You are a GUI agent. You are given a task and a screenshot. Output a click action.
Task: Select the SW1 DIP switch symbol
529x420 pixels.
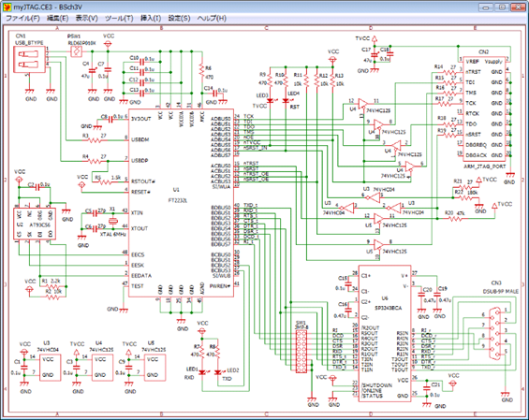tap(301, 352)
